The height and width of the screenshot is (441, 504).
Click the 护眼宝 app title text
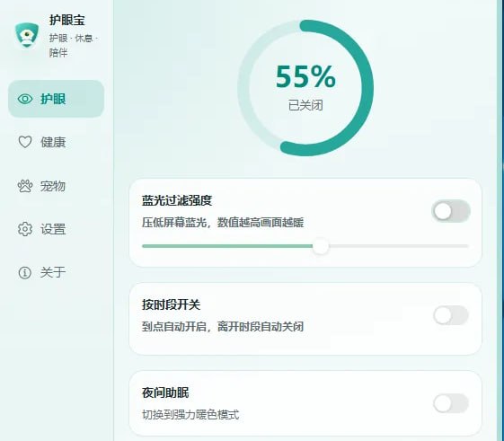(66, 21)
